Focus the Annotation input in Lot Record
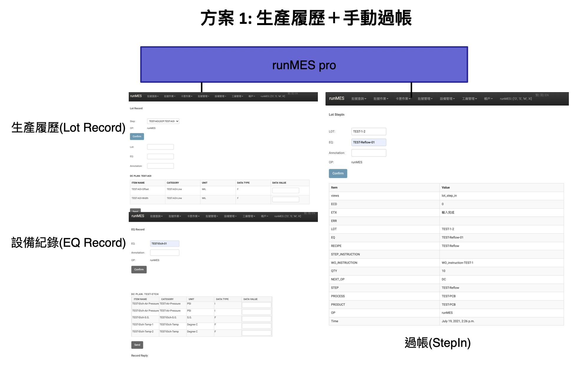 (160, 166)
